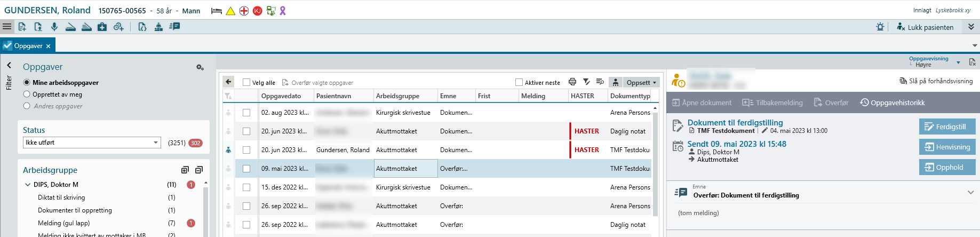Check the 15. des 2022 row checkbox
The height and width of the screenshot is (237, 980).
click(246, 187)
